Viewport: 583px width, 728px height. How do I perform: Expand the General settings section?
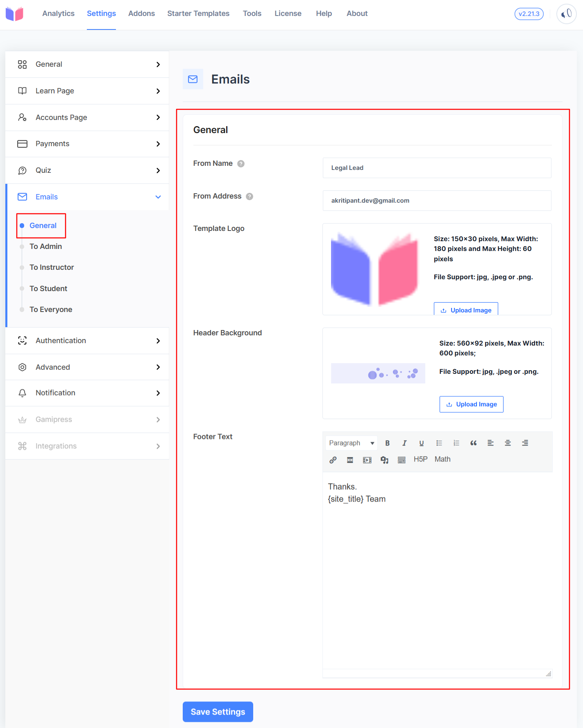tap(87, 64)
